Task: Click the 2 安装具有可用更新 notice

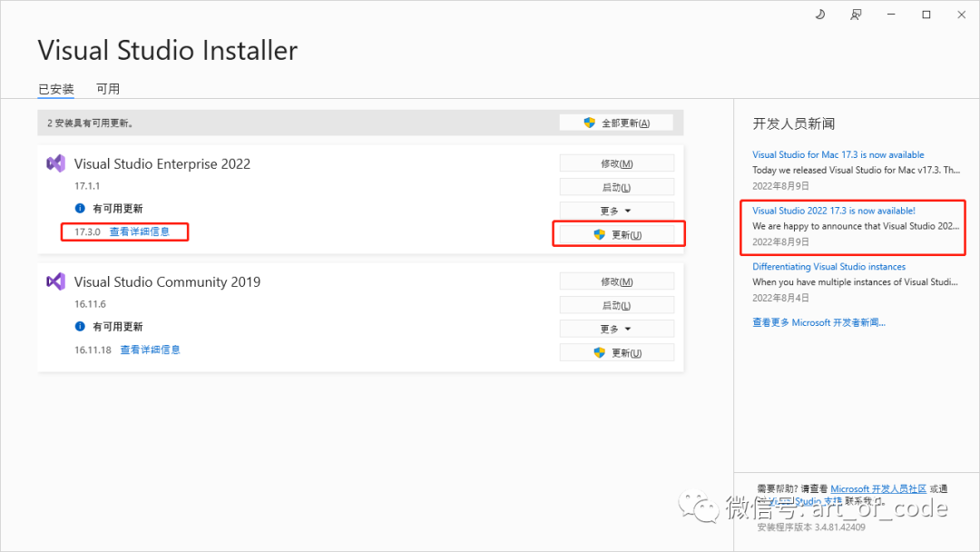Action: pos(90,123)
